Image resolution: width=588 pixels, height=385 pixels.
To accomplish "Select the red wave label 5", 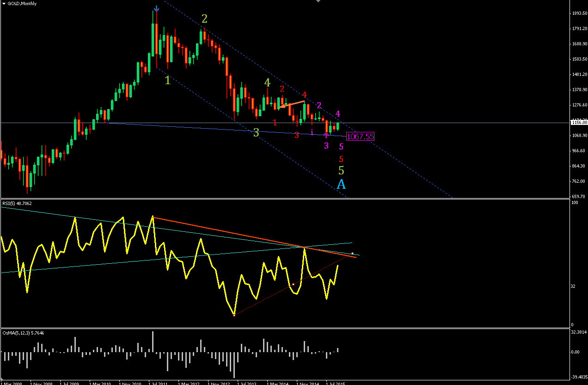I will [341, 159].
